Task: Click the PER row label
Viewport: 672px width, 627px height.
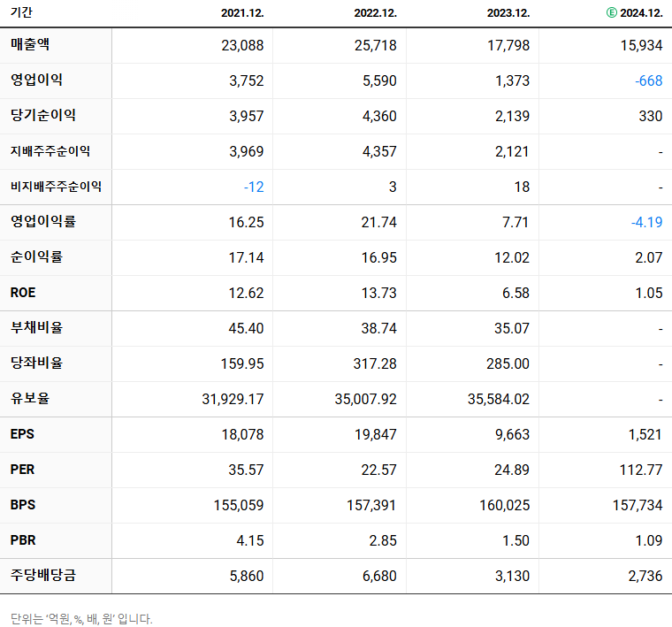Action: click(x=22, y=470)
